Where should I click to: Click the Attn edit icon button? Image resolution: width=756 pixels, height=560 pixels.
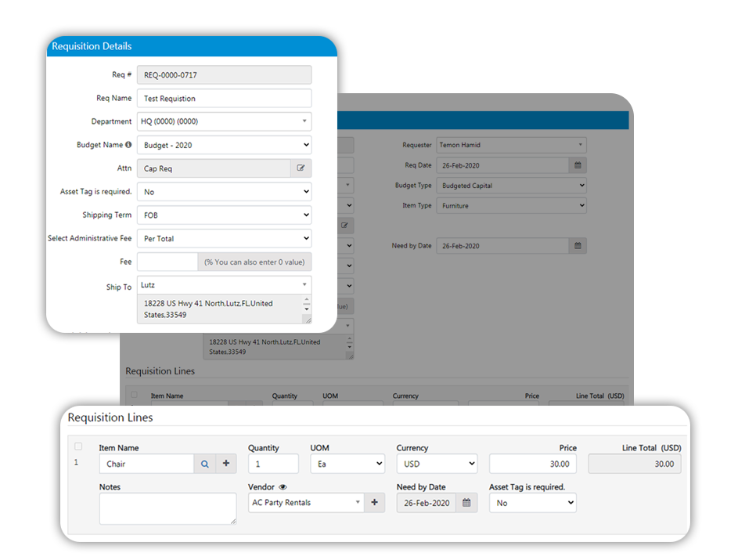[301, 168]
